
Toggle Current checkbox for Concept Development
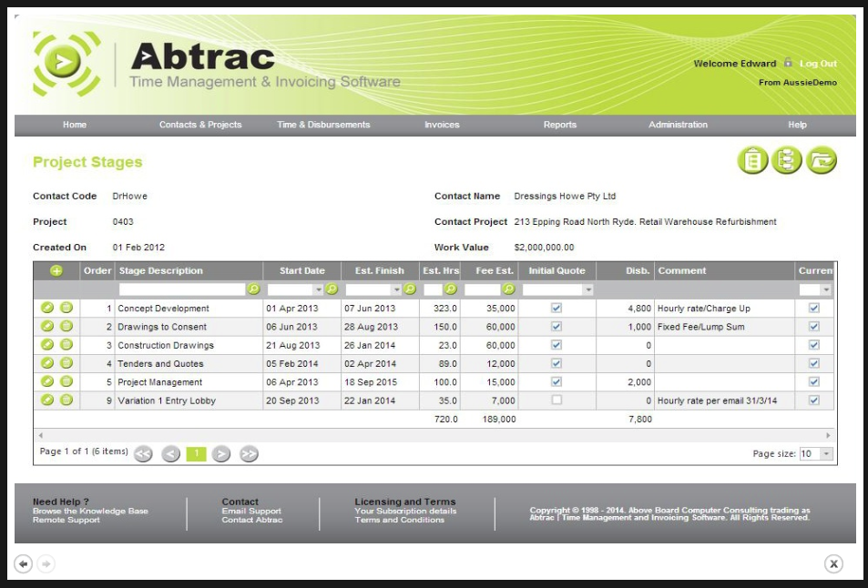[813, 308]
